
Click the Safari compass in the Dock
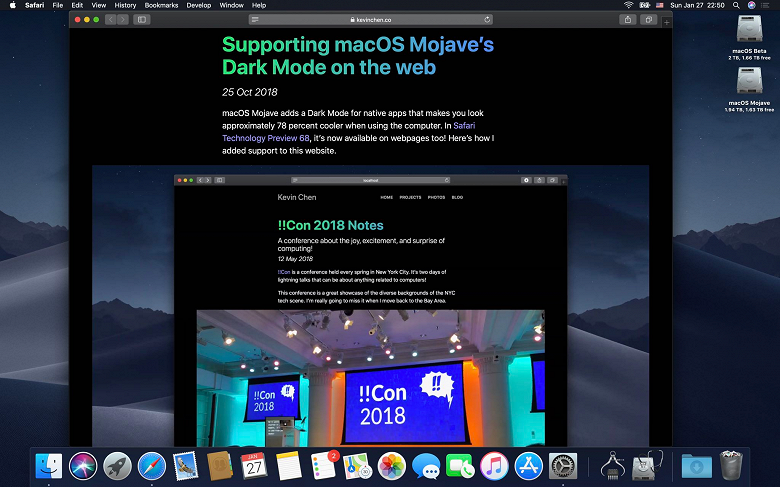coord(152,466)
